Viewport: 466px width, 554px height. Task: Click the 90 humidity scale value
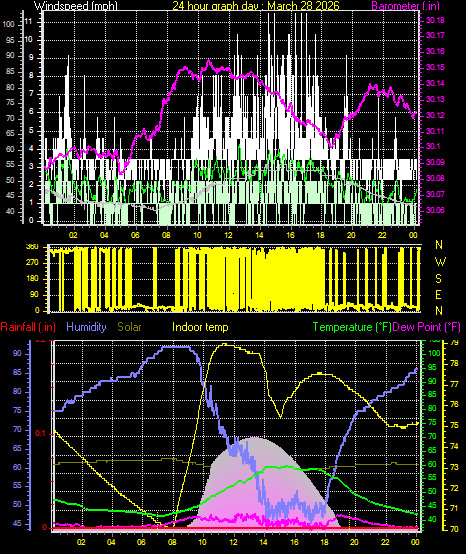point(17,354)
